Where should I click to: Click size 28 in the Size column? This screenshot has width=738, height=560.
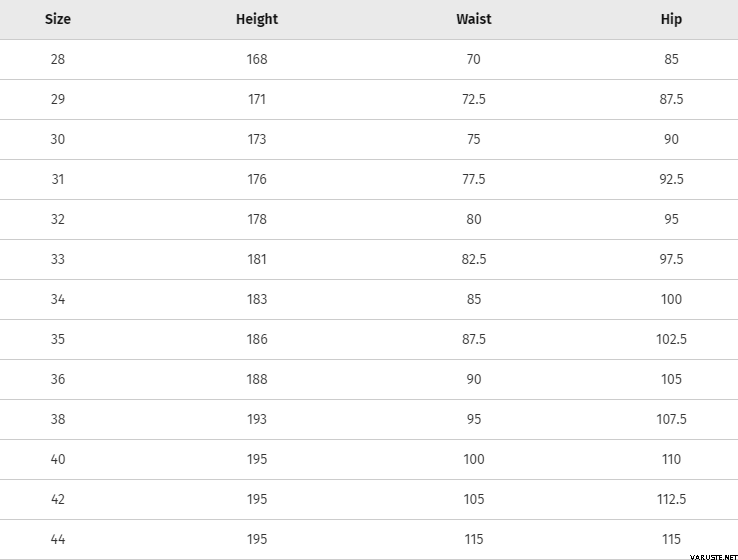tap(58, 59)
